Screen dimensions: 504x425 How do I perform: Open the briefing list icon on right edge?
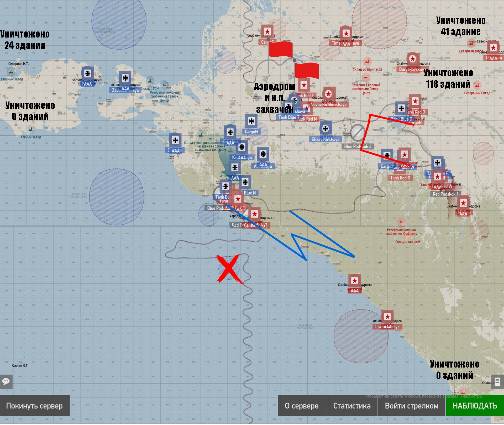coord(497,381)
